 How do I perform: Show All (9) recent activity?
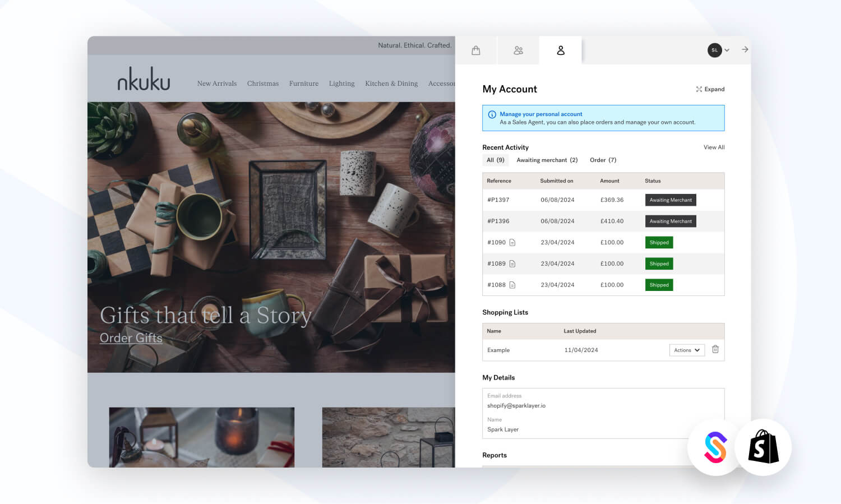tap(495, 160)
